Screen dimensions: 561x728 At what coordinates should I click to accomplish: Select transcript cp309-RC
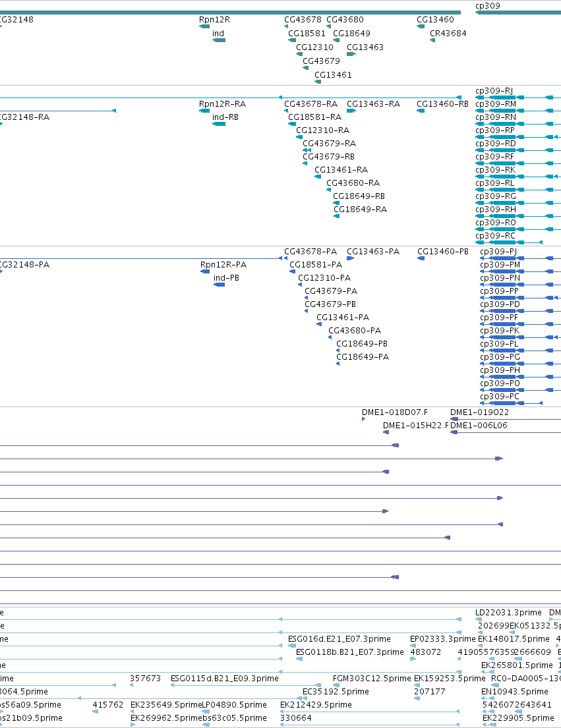coord(495,236)
